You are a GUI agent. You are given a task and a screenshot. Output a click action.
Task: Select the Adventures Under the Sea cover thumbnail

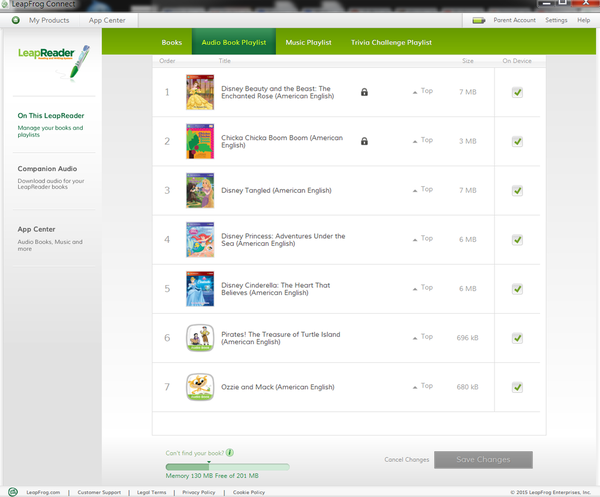[200, 240]
